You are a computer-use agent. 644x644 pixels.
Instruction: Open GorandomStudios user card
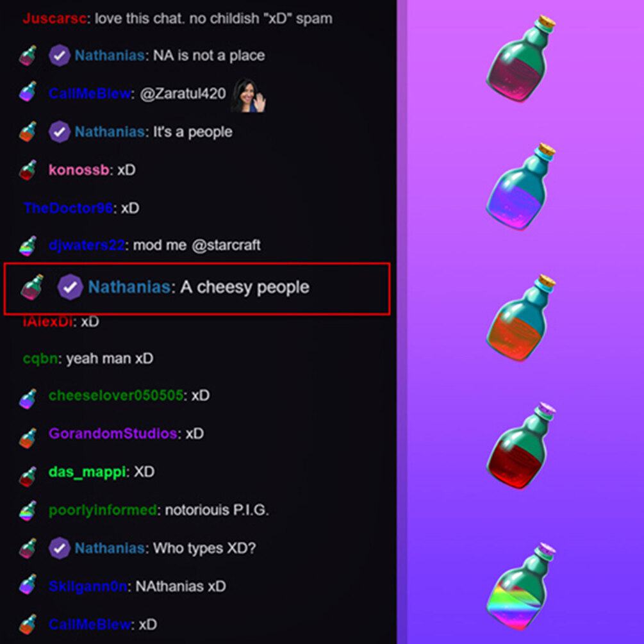coord(113,433)
